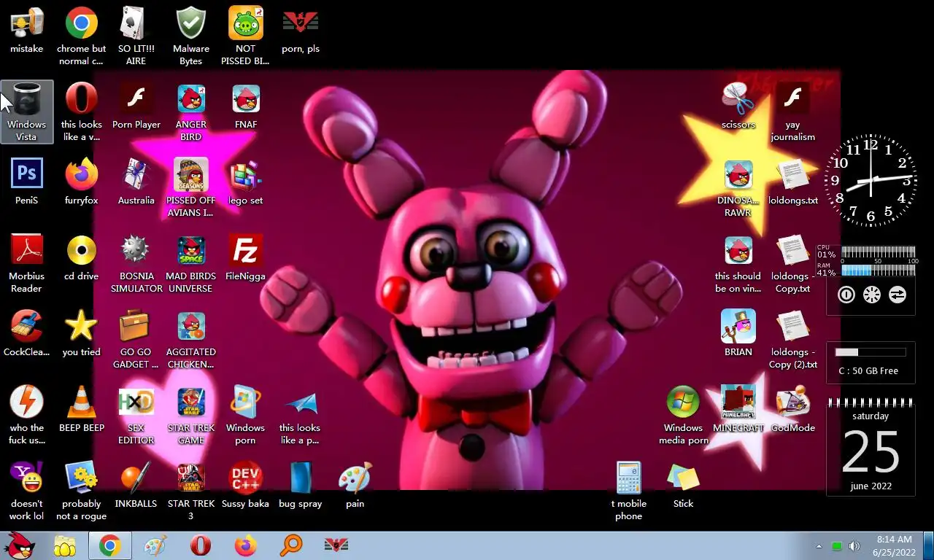Launch 'AGGITATED CHICKEN' game icon
The image size is (934, 560).
(190, 339)
